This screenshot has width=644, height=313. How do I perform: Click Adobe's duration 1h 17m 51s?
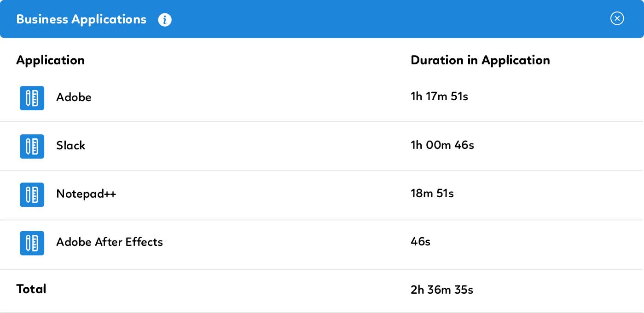(x=439, y=97)
